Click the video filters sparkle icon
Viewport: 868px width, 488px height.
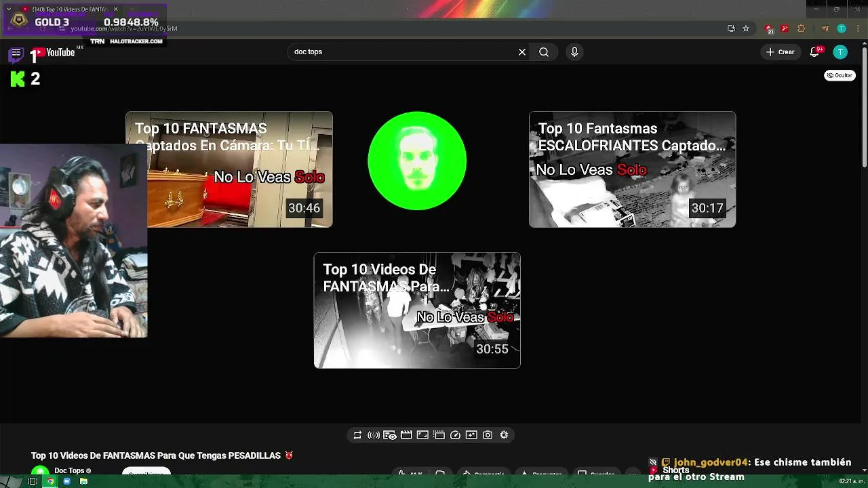(x=471, y=435)
